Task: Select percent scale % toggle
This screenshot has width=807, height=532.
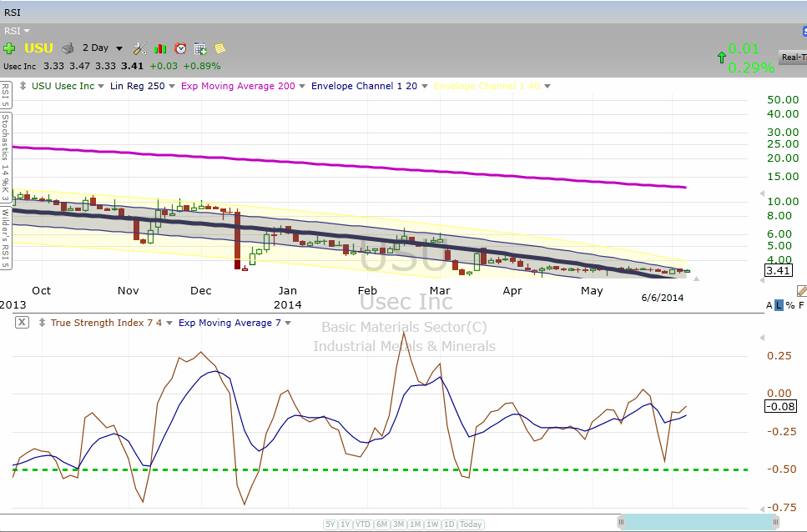Action: (x=790, y=305)
